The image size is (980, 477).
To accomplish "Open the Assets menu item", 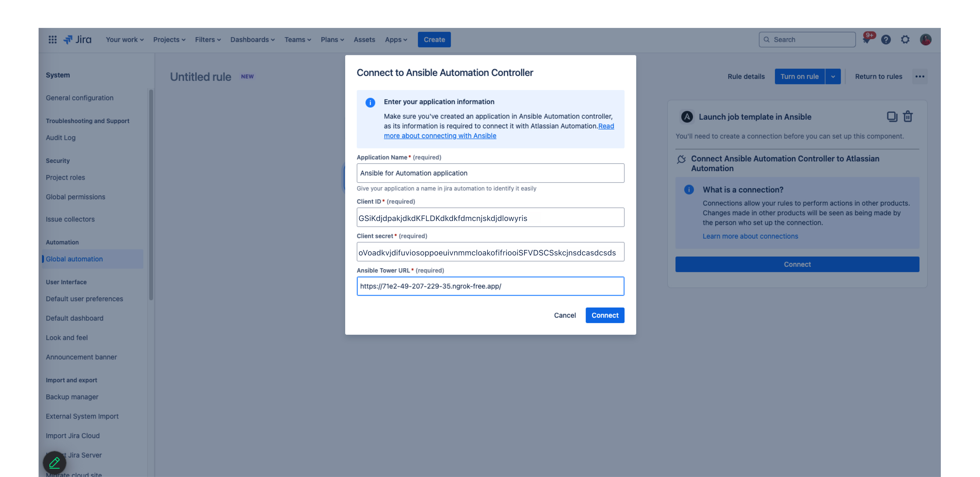I will (x=364, y=39).
